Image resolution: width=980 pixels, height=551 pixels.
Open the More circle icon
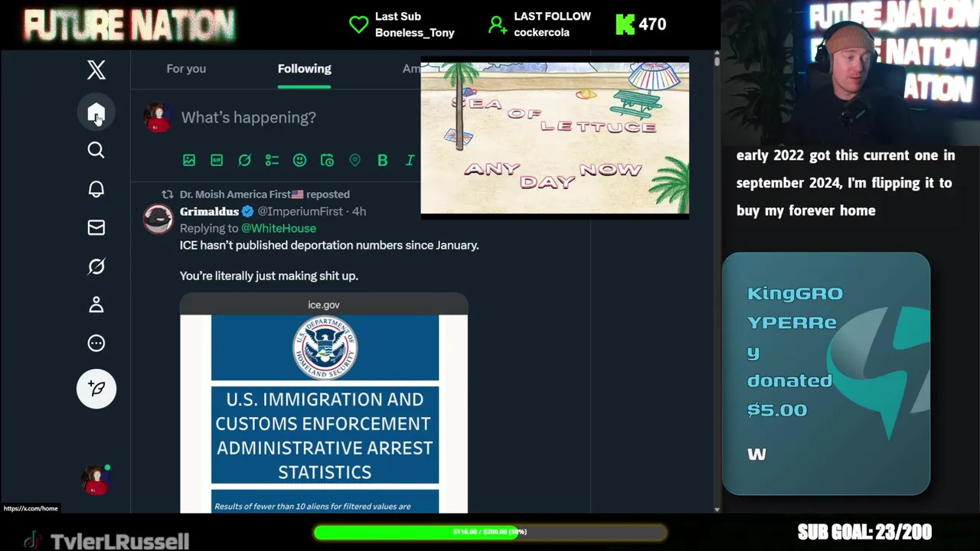coord(96,343)
